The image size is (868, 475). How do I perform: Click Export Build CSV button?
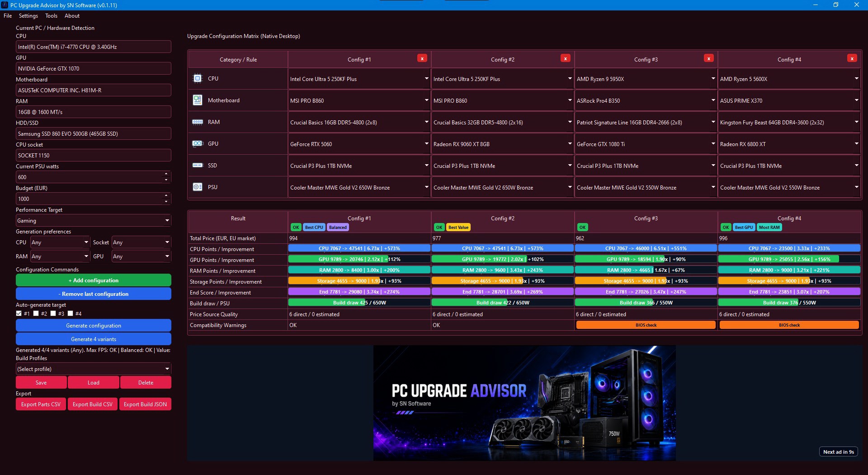pyautogui.click(x=93, y=404)
